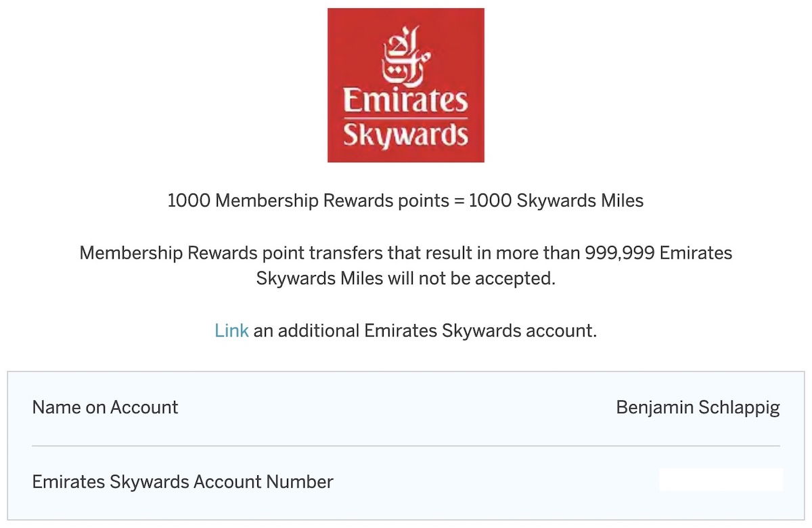Select the Benjamin Schlappig name value

pos(698,408)
